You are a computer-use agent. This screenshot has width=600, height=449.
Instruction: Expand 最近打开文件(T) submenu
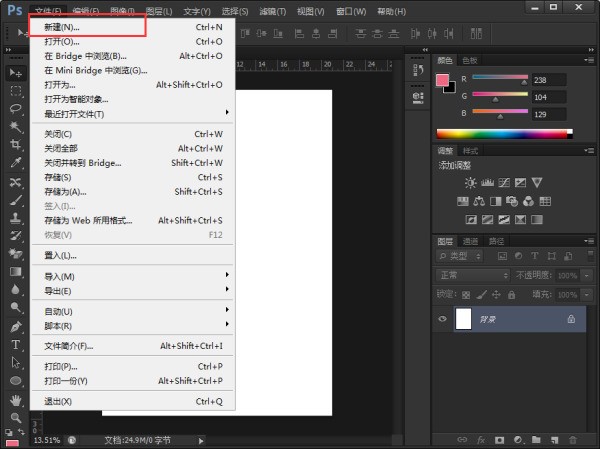coord(132,114)
